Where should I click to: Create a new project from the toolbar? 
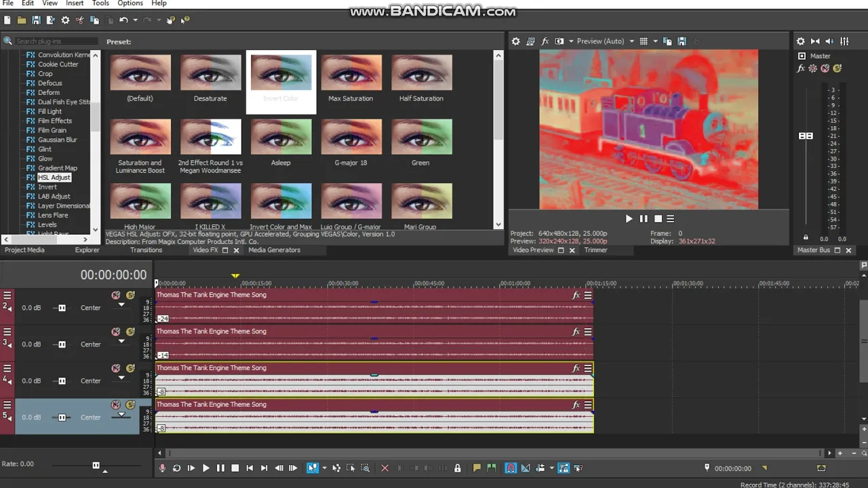click(x=7, y=20)
